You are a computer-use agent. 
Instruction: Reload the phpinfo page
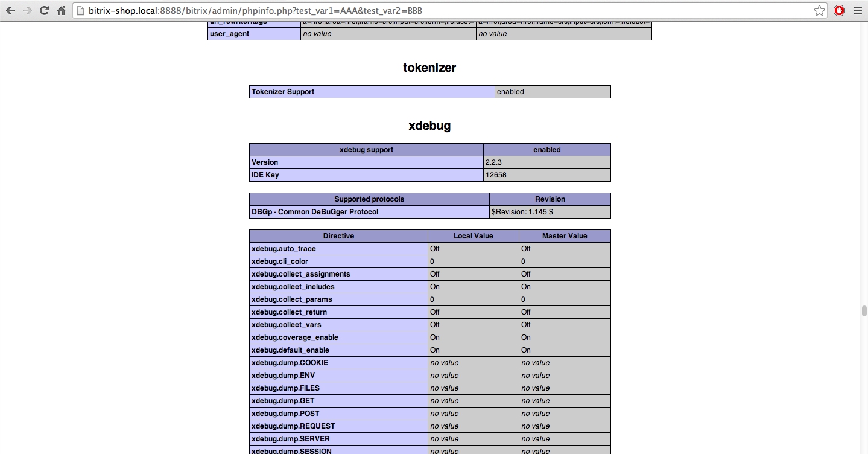click(x=44, y=10)
